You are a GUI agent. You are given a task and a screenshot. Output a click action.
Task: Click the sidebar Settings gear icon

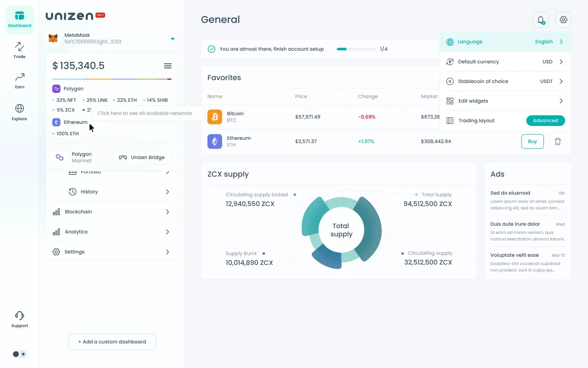[x=56, y=252]
